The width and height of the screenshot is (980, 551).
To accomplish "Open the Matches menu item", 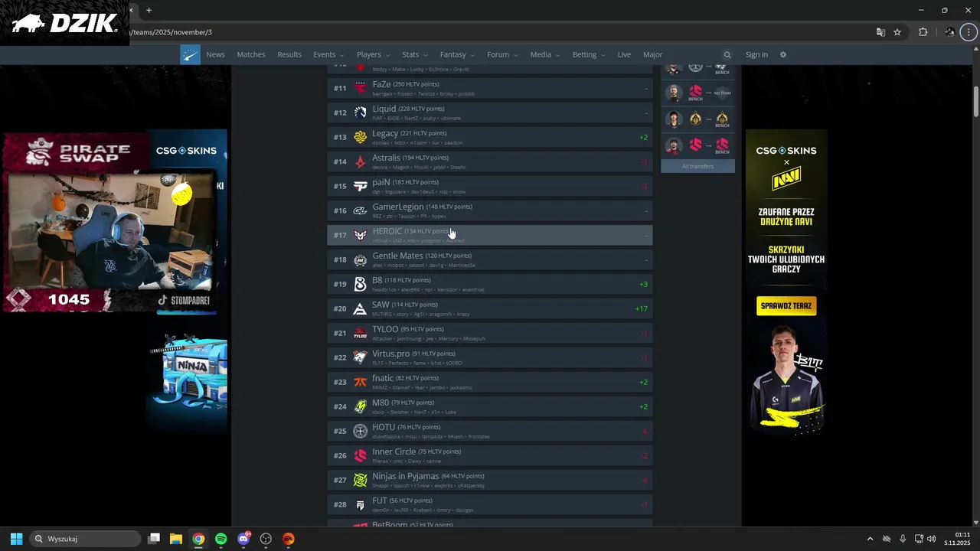I will [x=251, y=55].
